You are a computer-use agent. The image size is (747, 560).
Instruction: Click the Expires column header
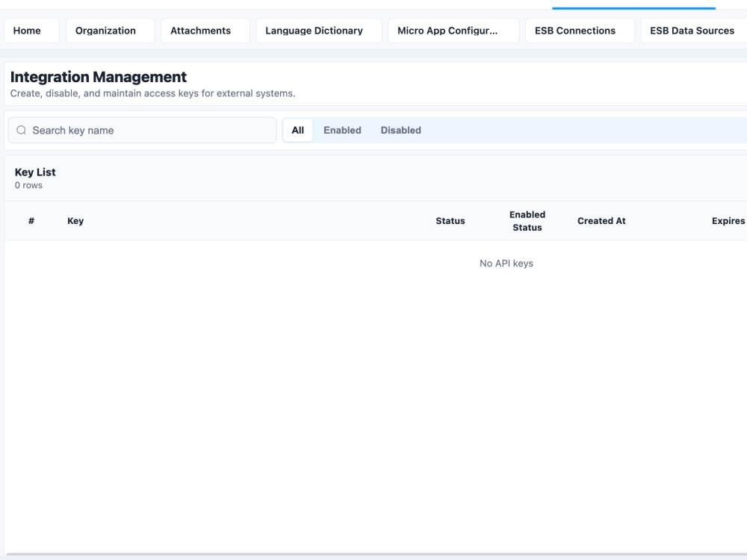click(728, 221)
